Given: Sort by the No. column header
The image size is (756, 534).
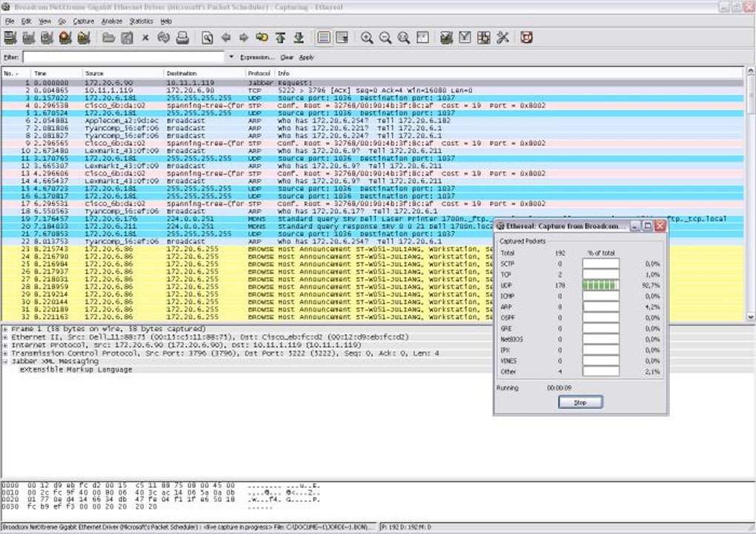Looking at the screenshot, I should (x=16, y=73).
